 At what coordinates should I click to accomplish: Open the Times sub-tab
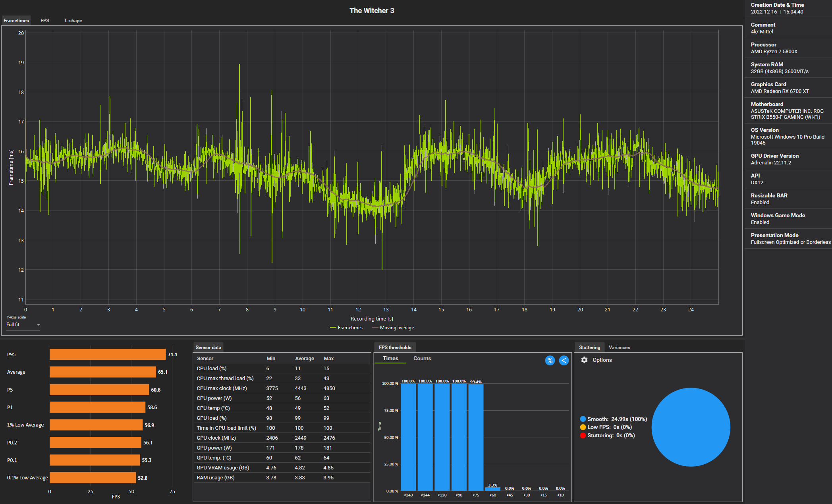[x=390, y=358]
